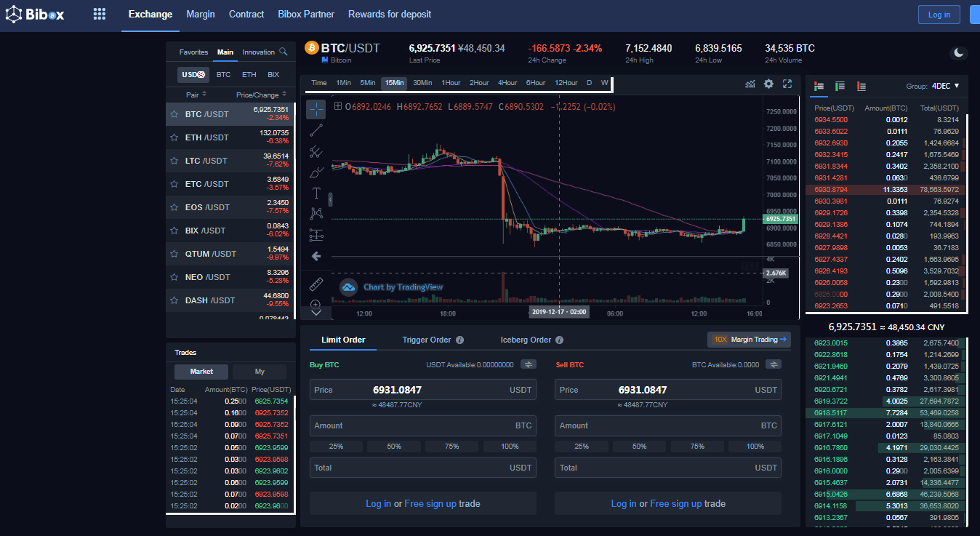Favorite the NEO/USDT pair star
Screen dimensions: 980x536
(174, 277)
